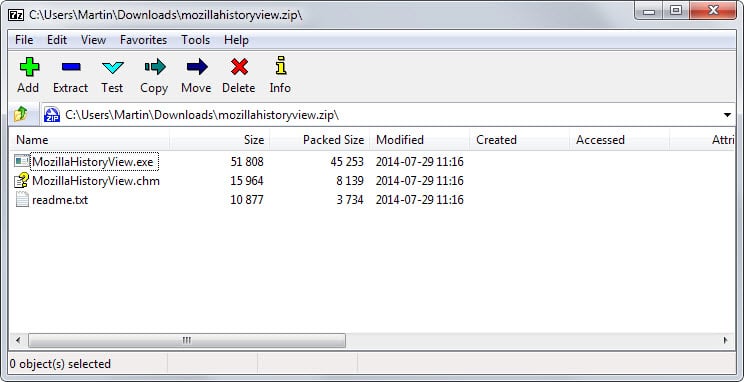Sort by the Modified column header
Screen dimensions: 744x382
click(420, 140)
